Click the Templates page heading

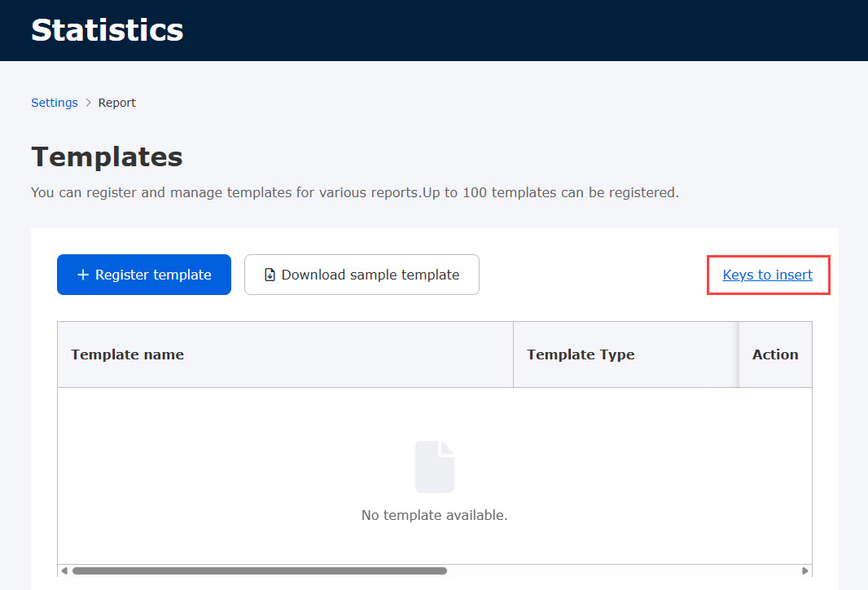tap(107, 156)
